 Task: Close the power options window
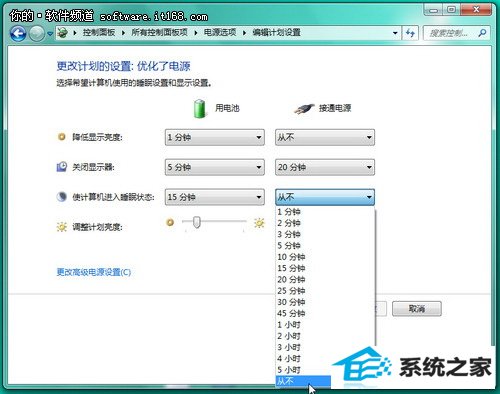476,10
